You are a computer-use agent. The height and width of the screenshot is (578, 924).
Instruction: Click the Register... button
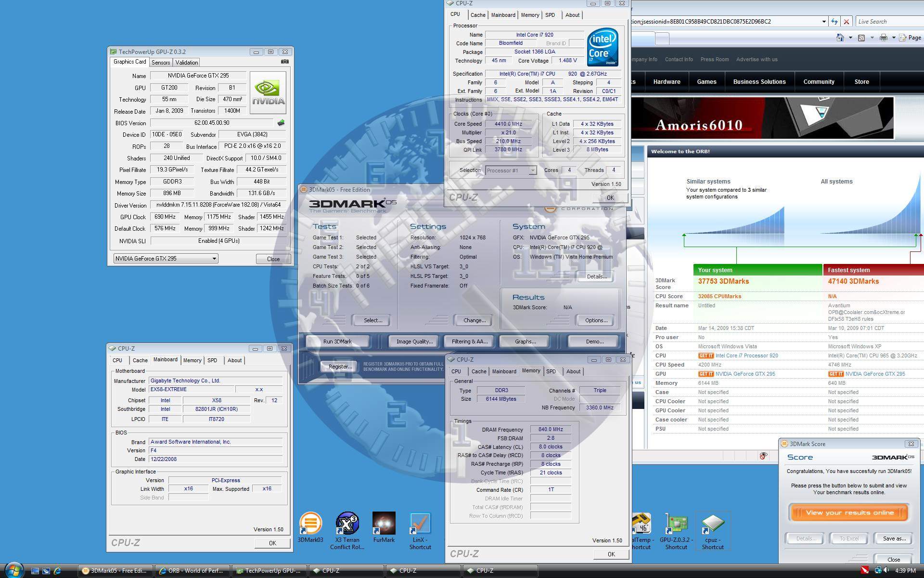340,367
